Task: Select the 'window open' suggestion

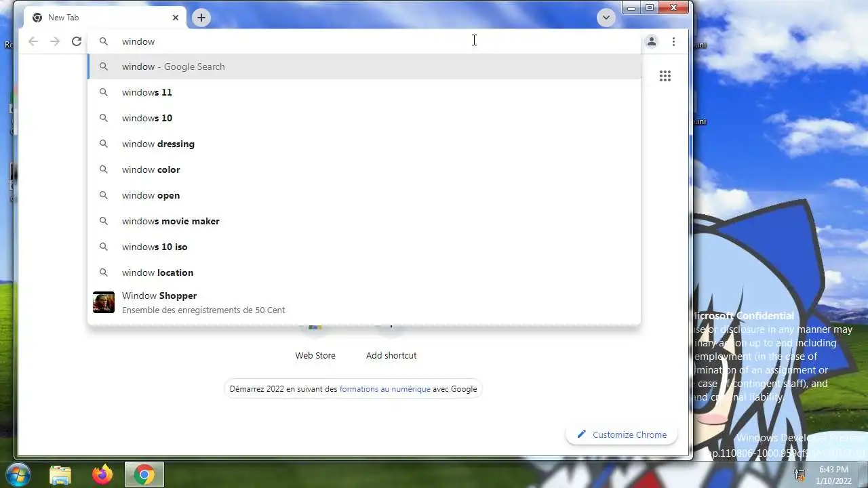Action: 364,195
